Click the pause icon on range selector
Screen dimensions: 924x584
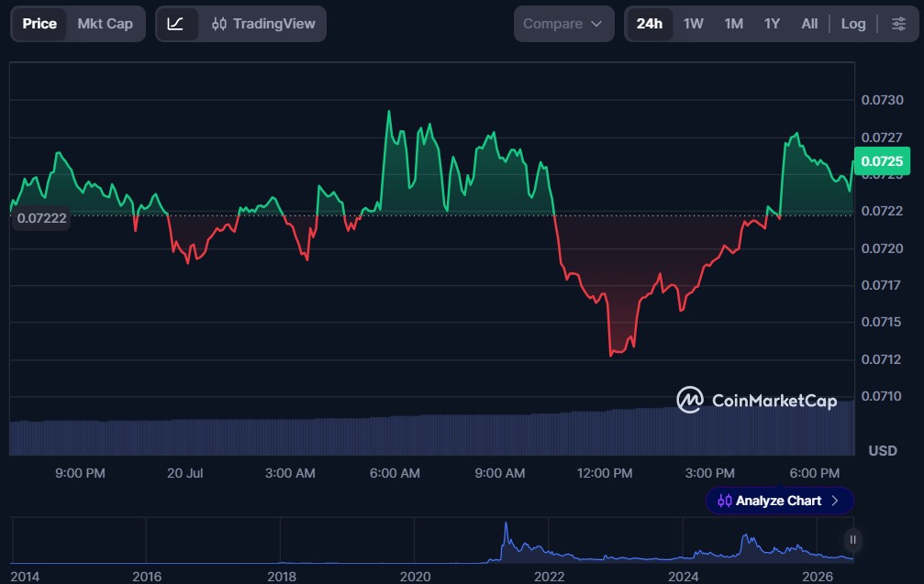coord(852,540)
